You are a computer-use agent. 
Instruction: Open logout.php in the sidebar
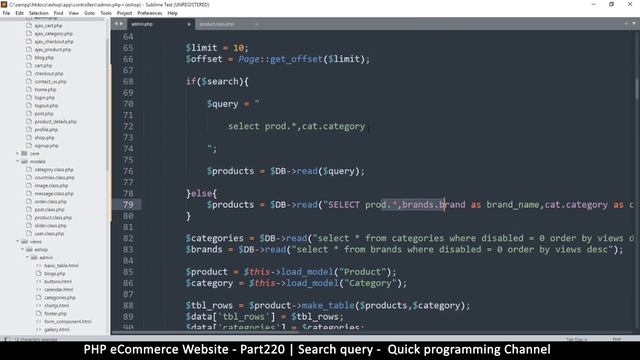[x=46, y=106]
